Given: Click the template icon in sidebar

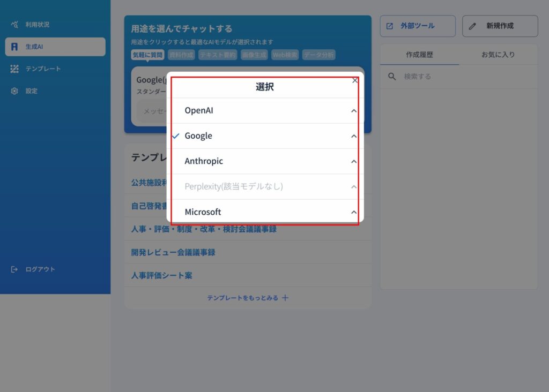Looking at the screenshot, I should click(14, 69).
